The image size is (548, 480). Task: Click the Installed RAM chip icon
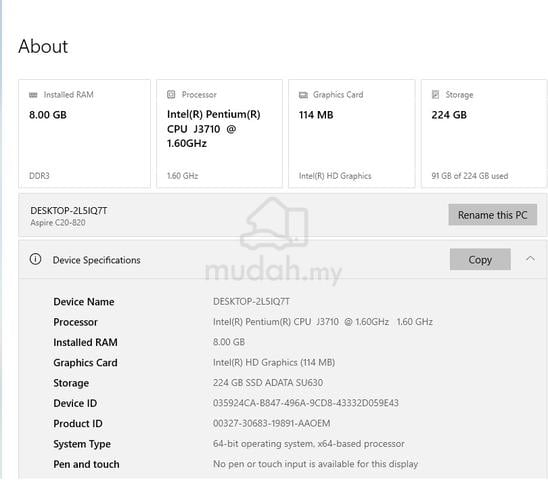click(33, 95)
